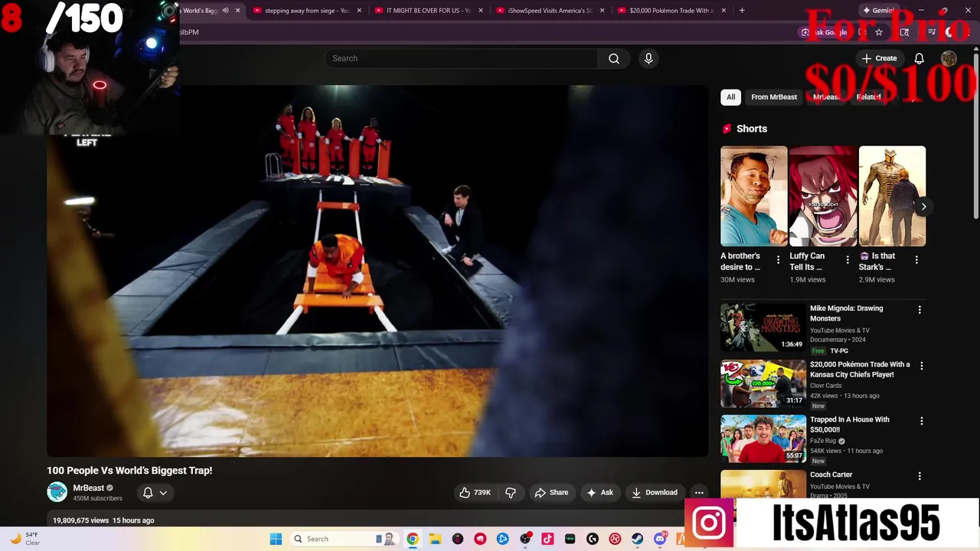Image resolution: width=980 pixels, height=551 pixels.
Task: Select the All filter chip
Action: pos(730,97)
